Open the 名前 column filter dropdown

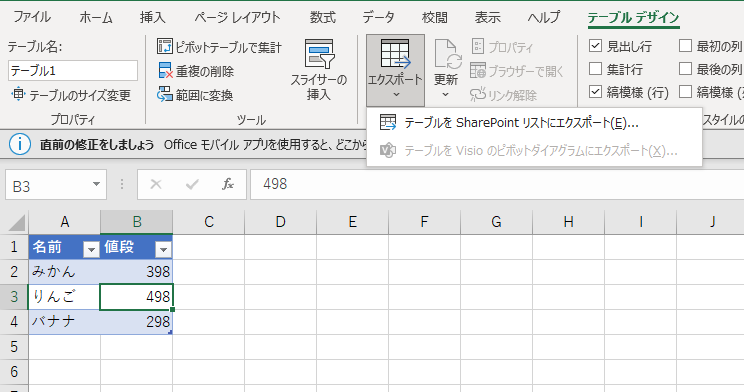91,249
